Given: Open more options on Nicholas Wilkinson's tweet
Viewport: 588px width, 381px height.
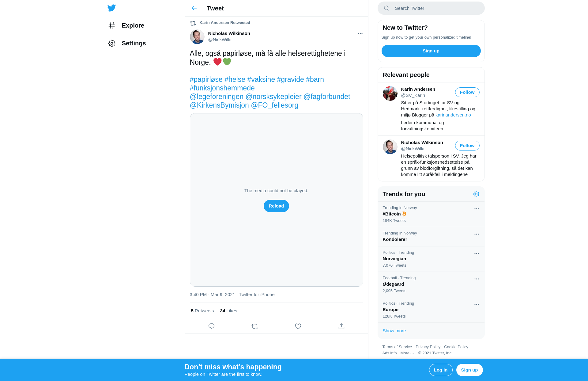Looking at the screenshot, I should pyautogui.click(x=360, y=33).
